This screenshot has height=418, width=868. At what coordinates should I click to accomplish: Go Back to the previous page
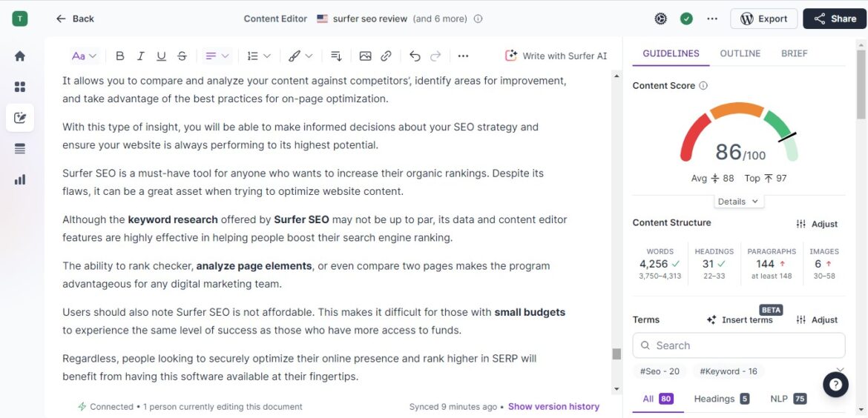point(75,19)
